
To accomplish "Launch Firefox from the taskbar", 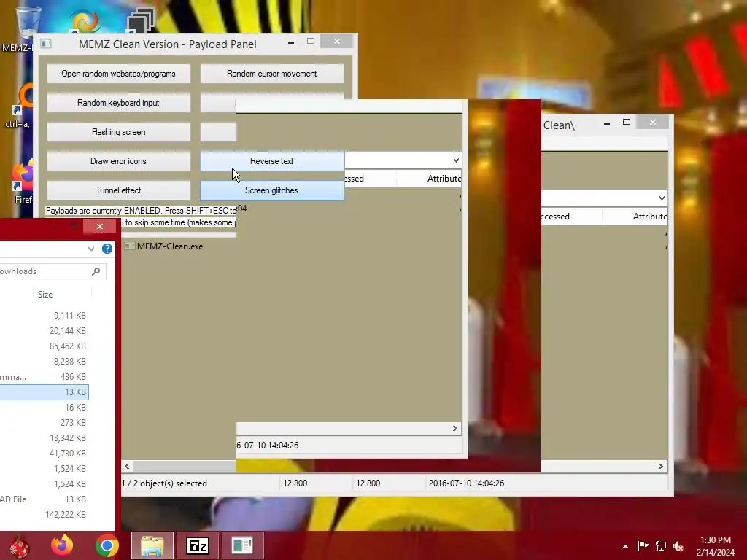I will click(63, 545).
